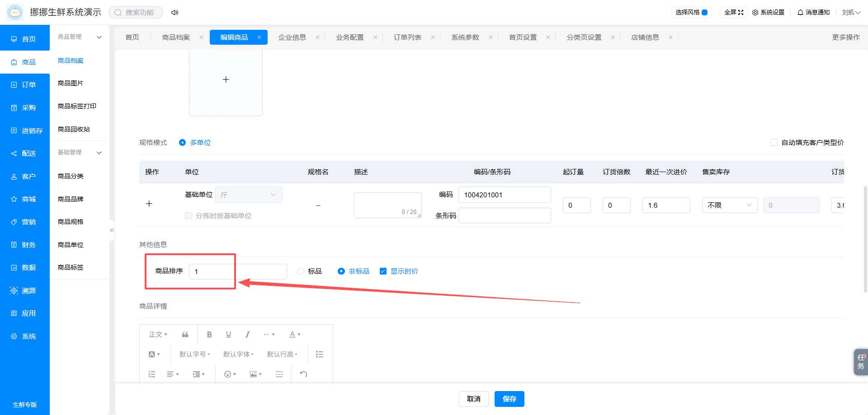The width and height of the screenshot is (868, 415).
Task: Apply underline formatting in the editor
Action: [x=228, y=335]
